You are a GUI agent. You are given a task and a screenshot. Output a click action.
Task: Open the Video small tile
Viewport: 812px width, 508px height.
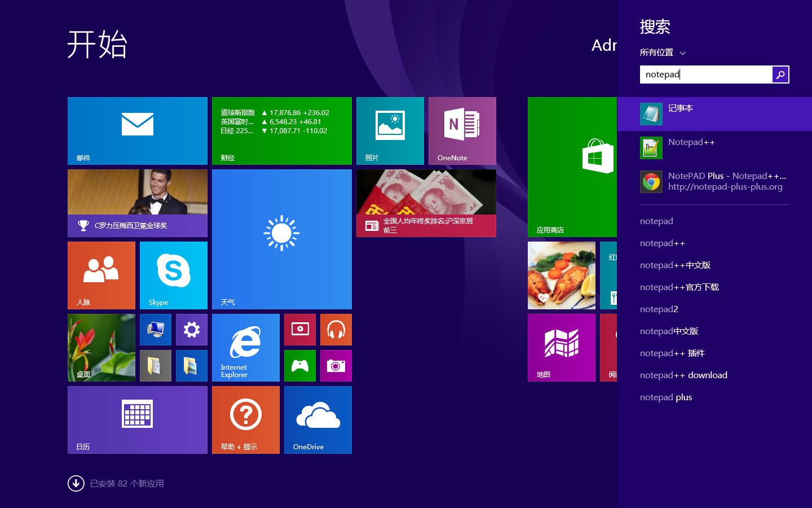300,330
